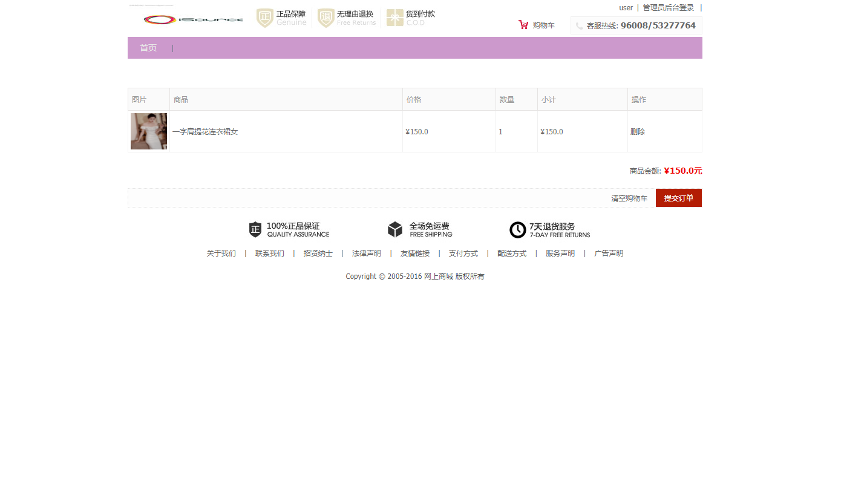Open 关于我们 footer link

point(221,254)
